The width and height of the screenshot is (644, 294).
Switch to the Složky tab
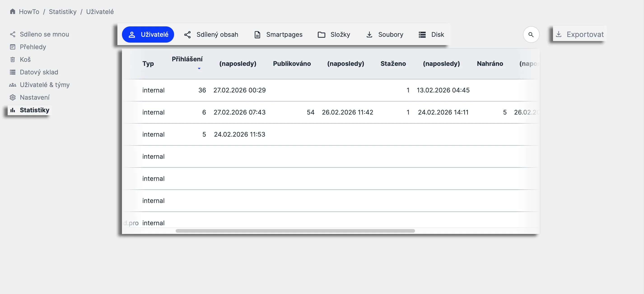pos(334,34)
